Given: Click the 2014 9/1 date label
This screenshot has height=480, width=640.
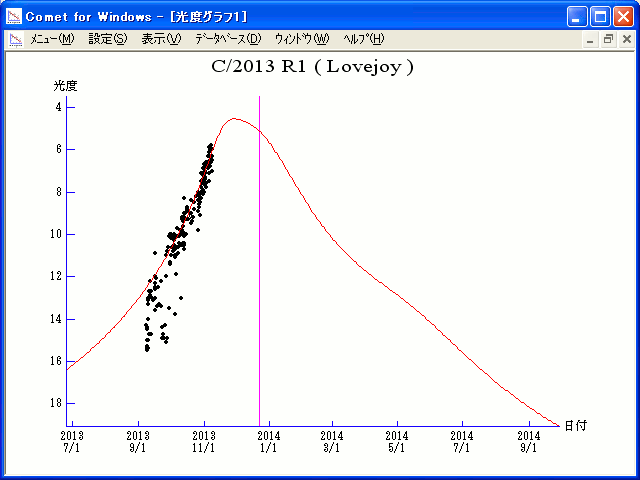Looking at the screenshot, I should tap(529, 442).
